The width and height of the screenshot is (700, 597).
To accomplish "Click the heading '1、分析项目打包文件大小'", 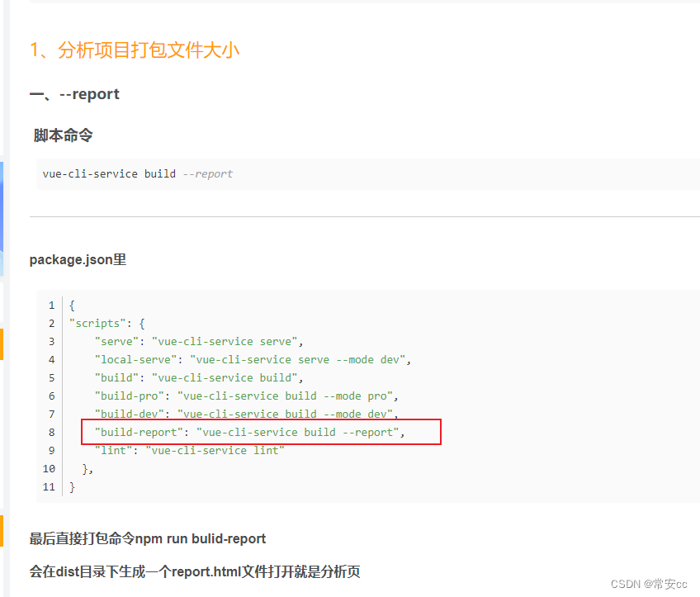I will click(x=135, y=50).
